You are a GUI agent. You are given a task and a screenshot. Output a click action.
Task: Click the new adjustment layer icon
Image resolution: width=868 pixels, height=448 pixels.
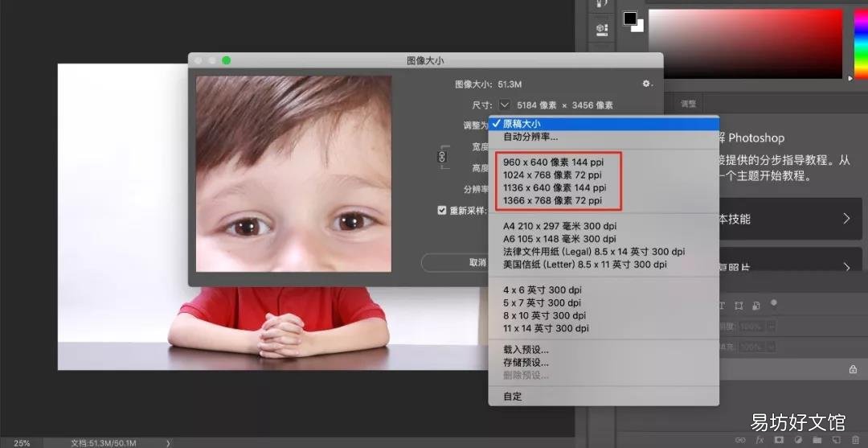(x=798, y=440)
